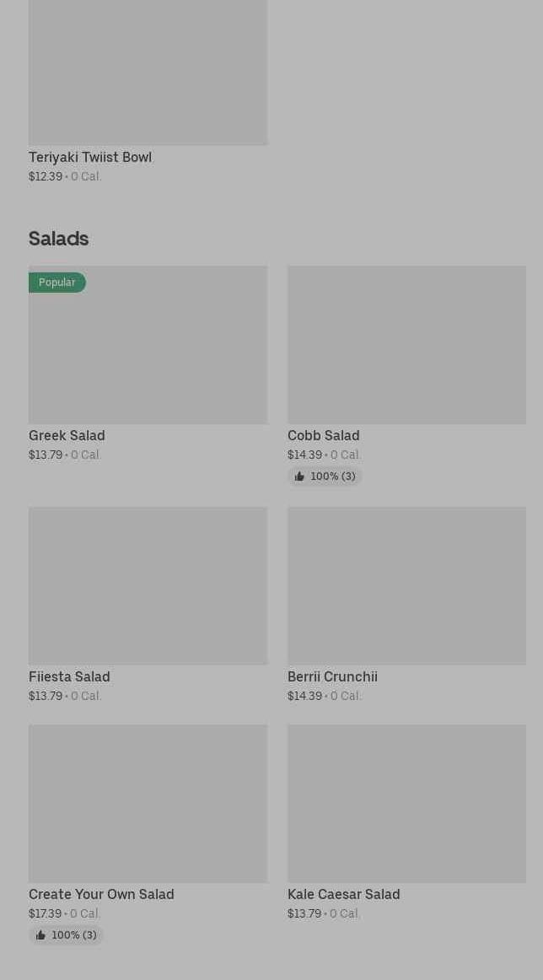Image resolution: width=543 pixels, height=980 pixels.
Task: Click the Salads section heading
Action: pyautogui.click(x=59, y=239)
